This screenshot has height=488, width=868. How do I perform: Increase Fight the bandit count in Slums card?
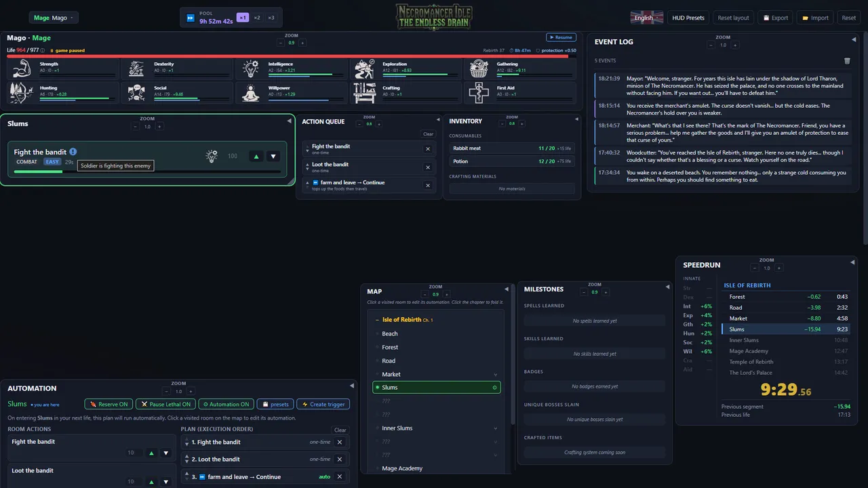point(256,157)
